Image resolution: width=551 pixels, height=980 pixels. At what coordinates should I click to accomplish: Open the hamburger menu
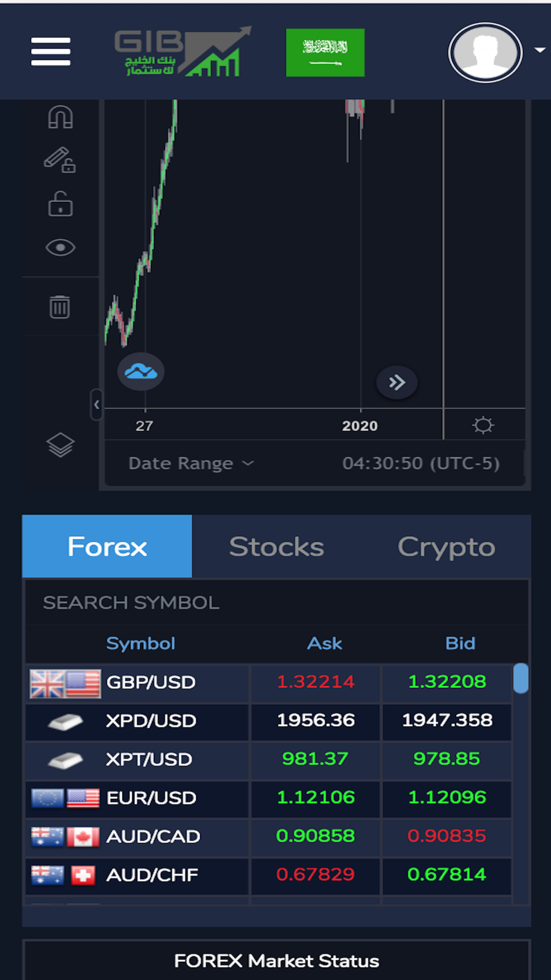(x=51, y=52)
